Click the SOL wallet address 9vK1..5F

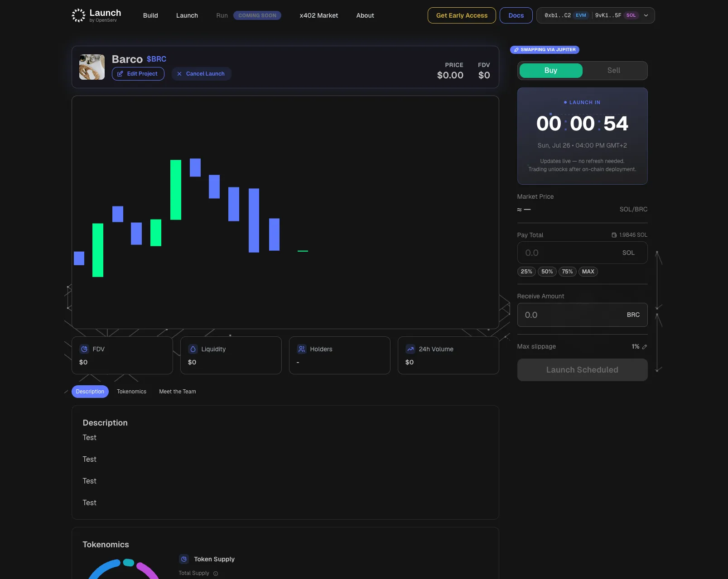608,15
